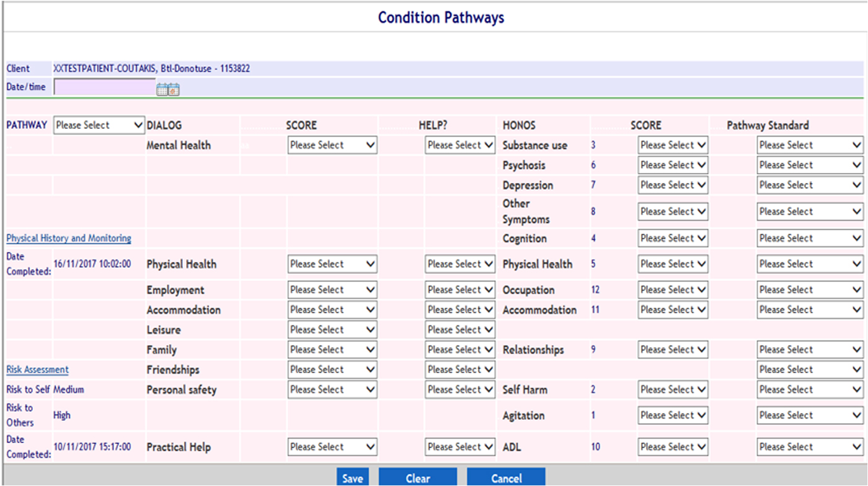
Task: Click the Date/time input field
Action: click(104, 87)
